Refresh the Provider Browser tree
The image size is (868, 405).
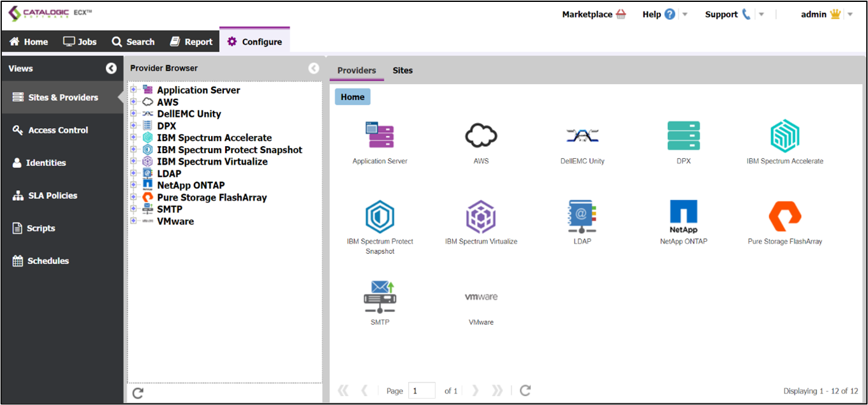click(x=138, y=393)
